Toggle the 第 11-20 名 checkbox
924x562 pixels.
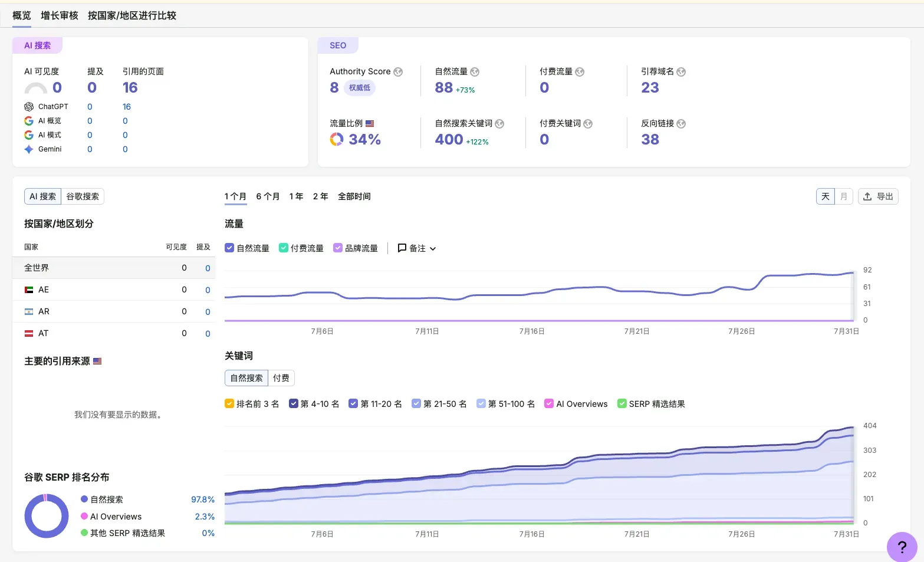[x=353, y=404]
